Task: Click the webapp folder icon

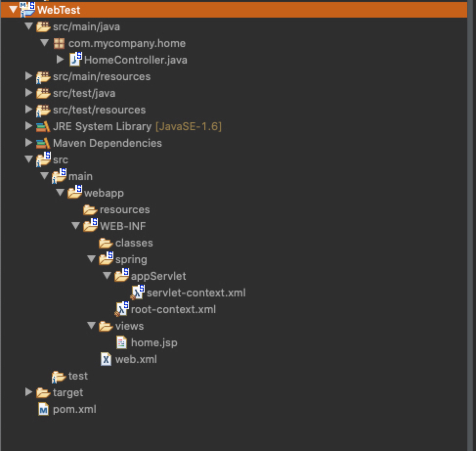Action: click(x=75, y=192)
